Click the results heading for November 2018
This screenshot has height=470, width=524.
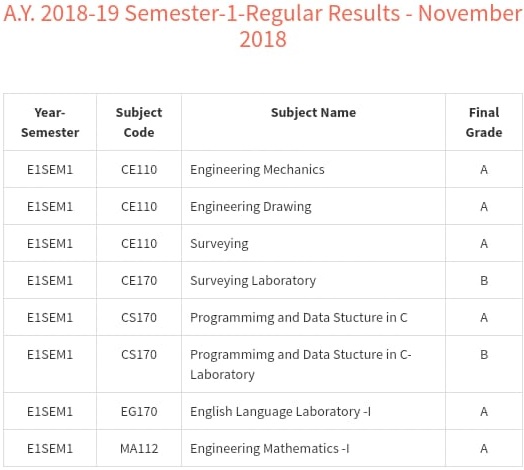click(x=263, y=26)
